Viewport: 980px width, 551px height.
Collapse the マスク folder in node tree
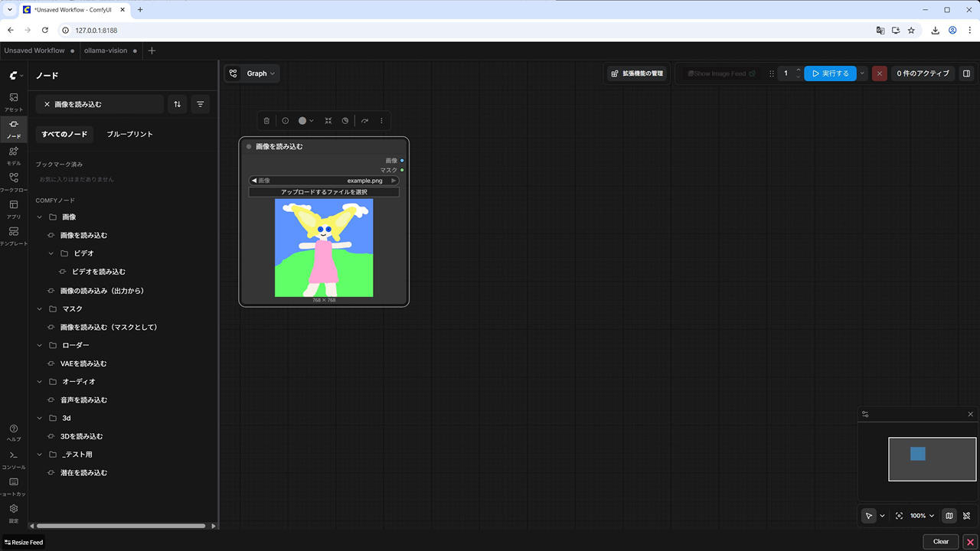coord(40,309)
